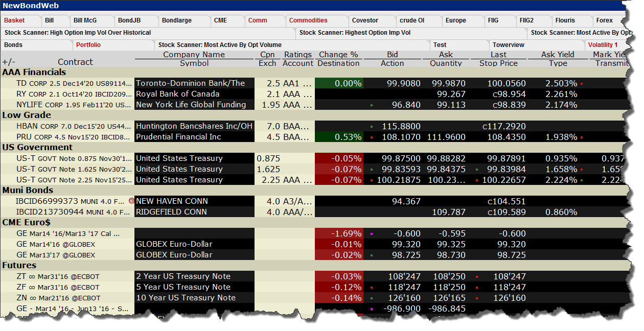Select the Futures group header
Viewport: 644px width, 331px height.
point(19,265)
